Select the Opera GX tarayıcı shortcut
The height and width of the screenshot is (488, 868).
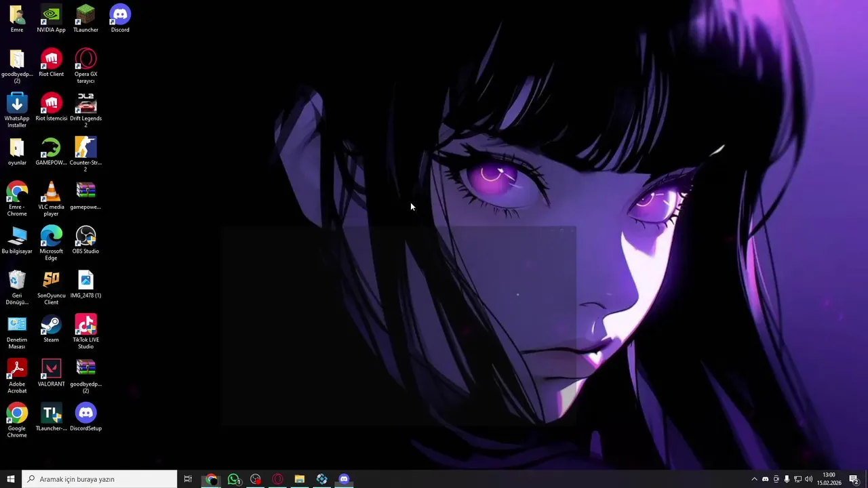85,66
